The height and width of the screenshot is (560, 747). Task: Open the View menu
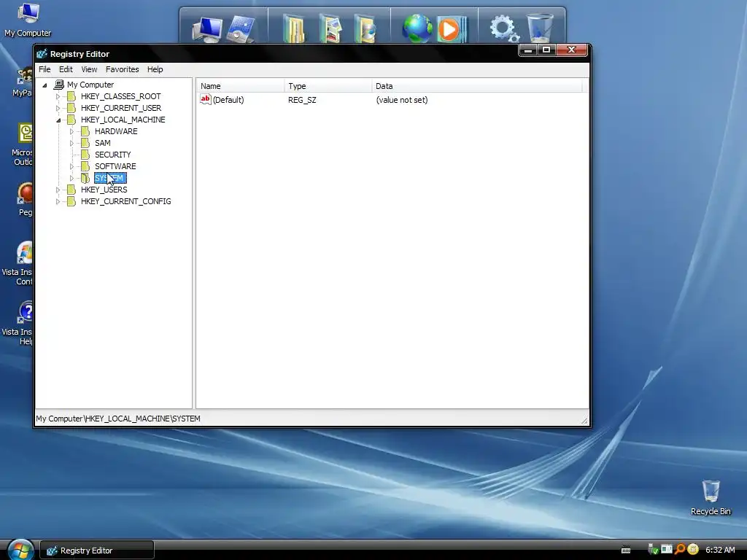coord(89,69)
